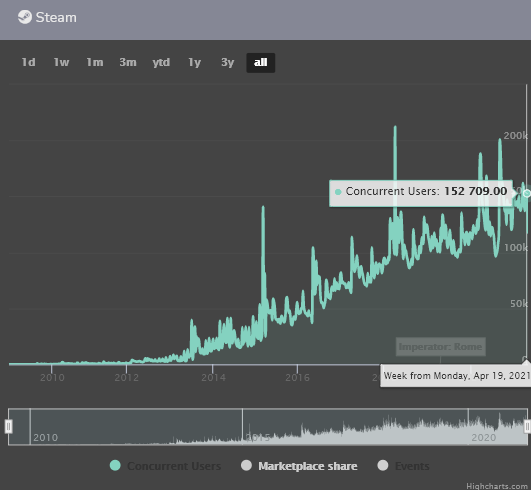
Task: Click the 2020 label in the navigator
Action: pos(483,438)
